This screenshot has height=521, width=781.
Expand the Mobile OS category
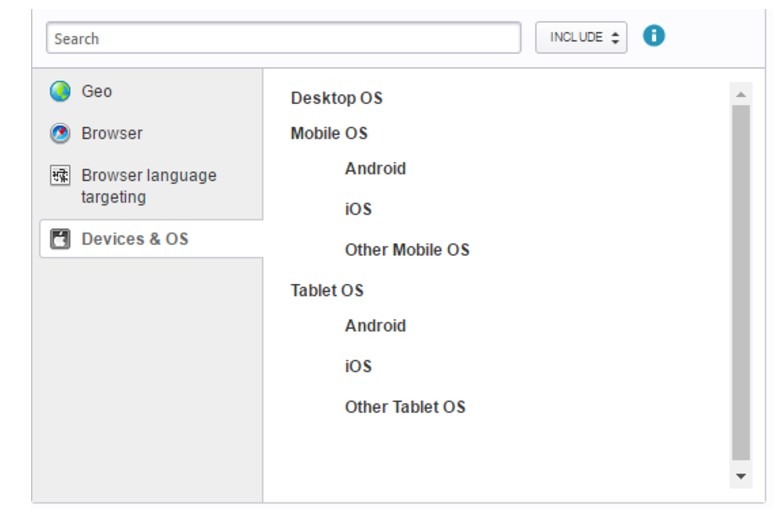point(329,133)
